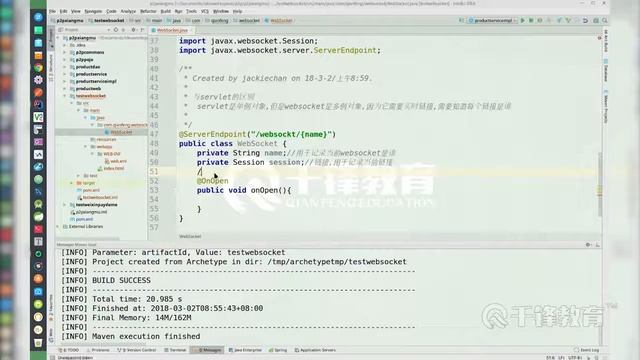Open the Problems tool window tab
The height and width of the screenshot is (360, 640).
98,350
